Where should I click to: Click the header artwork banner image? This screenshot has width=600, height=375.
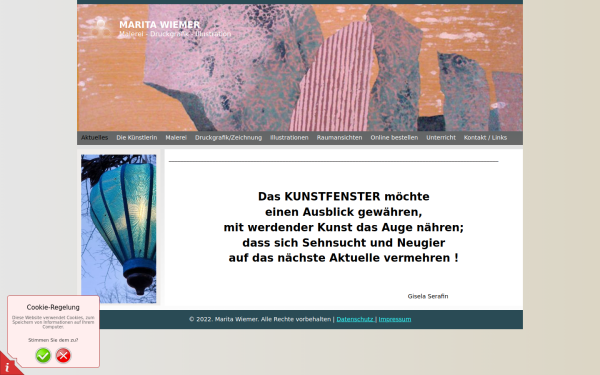click(300, 68)
